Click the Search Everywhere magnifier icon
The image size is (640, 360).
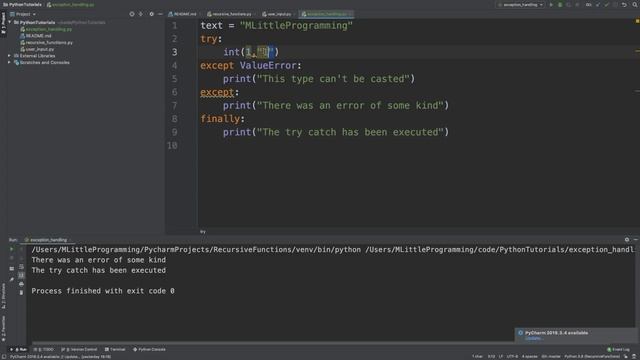635,5
